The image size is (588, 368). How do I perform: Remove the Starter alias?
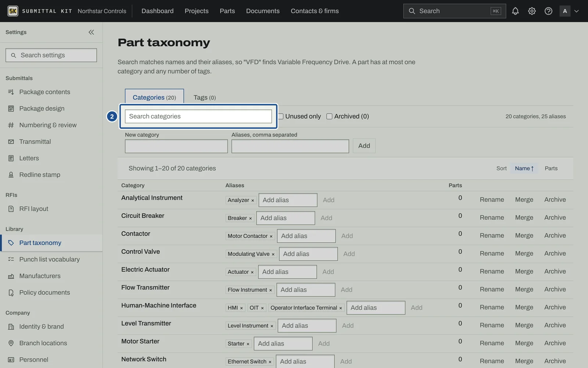248,344
